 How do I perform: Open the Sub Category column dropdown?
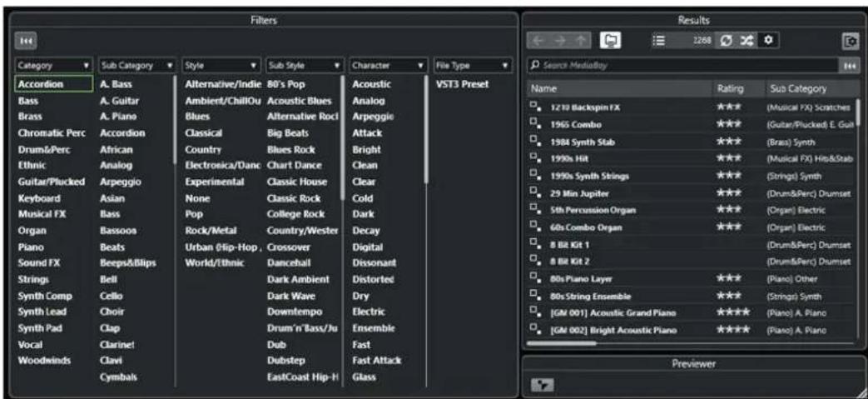click(x=170, y=66)
